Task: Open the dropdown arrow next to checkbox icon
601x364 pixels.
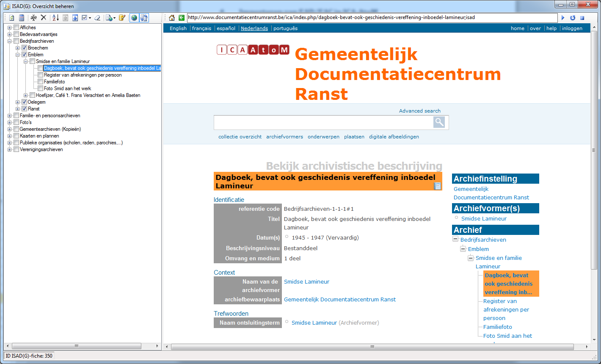Action: 90,18
